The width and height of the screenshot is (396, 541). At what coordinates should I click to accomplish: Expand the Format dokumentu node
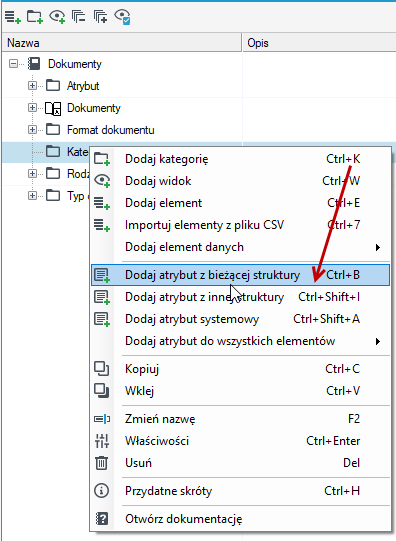click(32, 129)
